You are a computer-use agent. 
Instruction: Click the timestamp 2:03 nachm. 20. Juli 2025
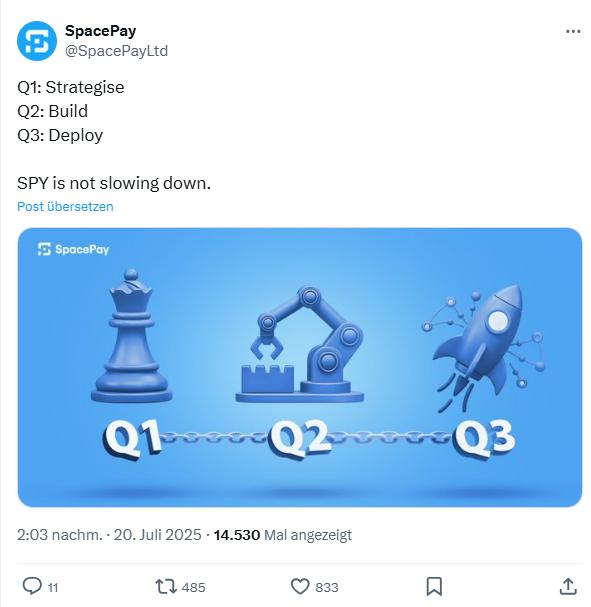[109, 535]
